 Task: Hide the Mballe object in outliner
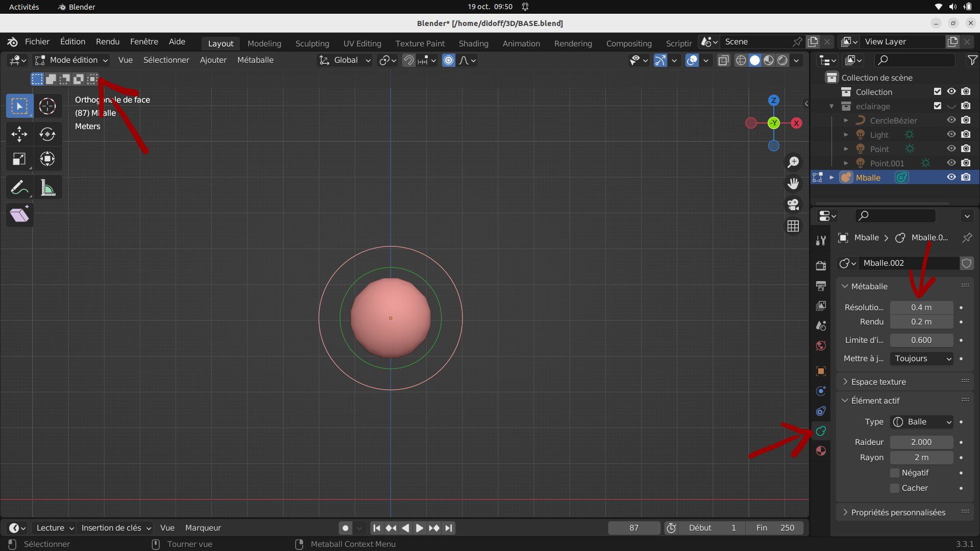951,178
